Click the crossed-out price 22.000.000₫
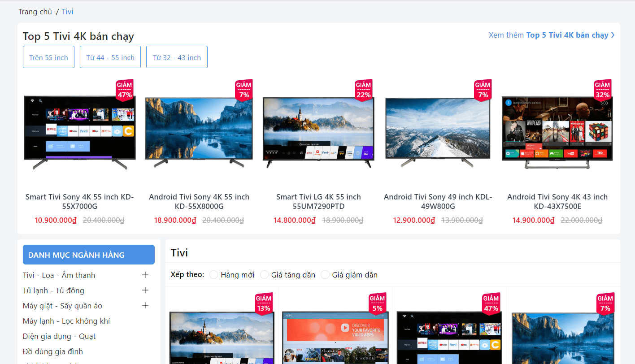 (582, 220)
